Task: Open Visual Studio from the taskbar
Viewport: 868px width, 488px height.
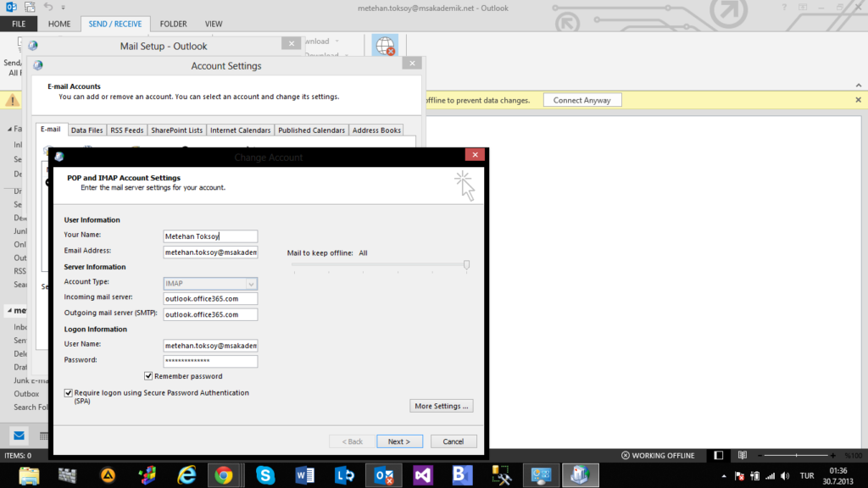Action: (423, 475)
